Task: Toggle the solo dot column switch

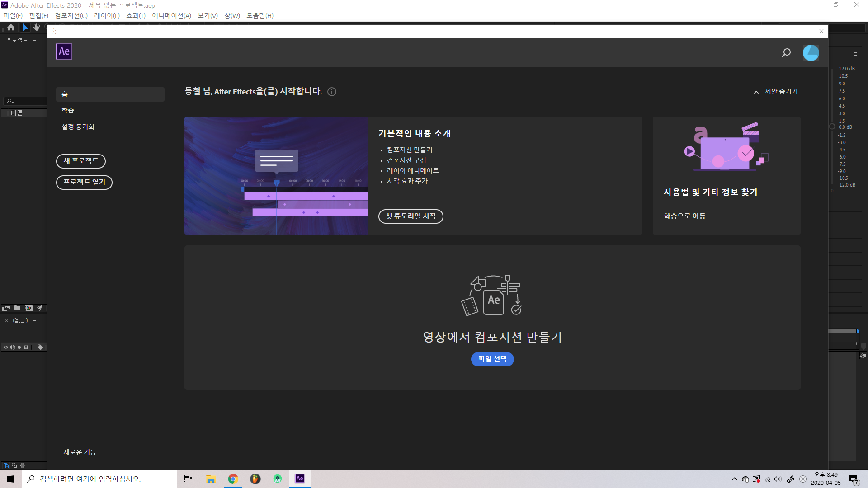Action: pos(19,347)
